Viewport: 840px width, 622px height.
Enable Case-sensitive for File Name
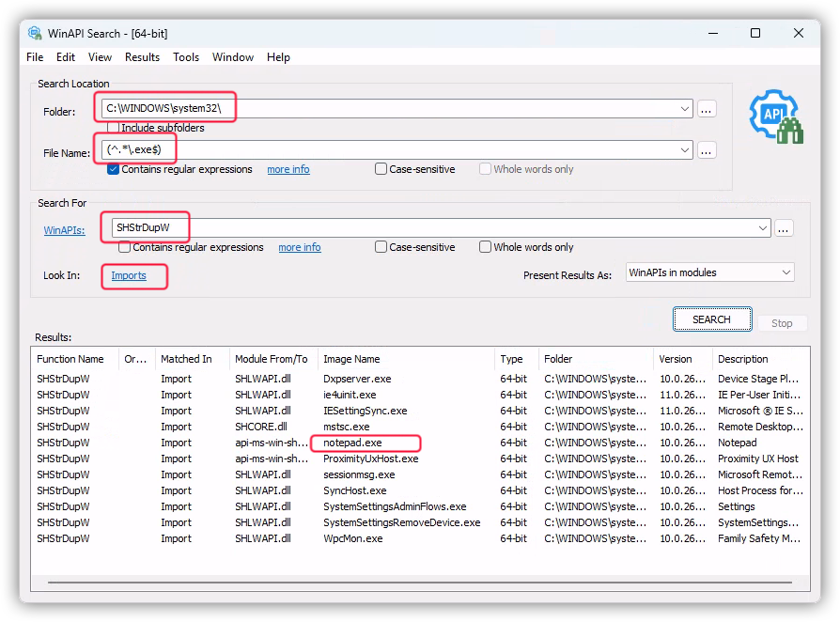(x=381, y=169)
